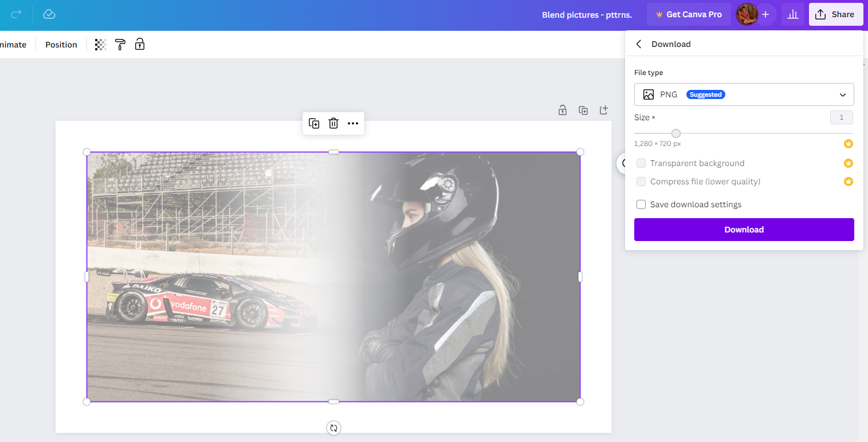Viewport: 868px width, 442px height.
Task: Click the purple Download button
Action: (x=744, y=230)
